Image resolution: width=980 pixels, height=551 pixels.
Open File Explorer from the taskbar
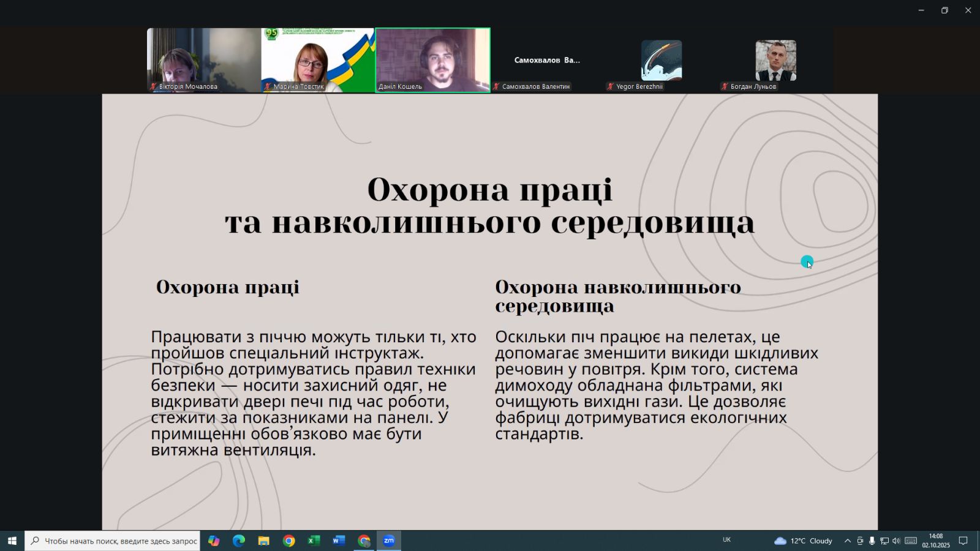(x=263, y=541)
